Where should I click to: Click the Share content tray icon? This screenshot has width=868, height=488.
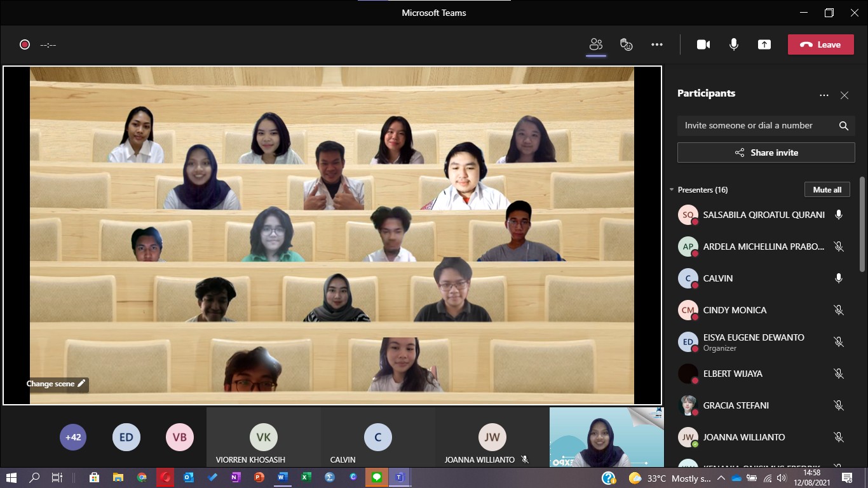[764, 44]
